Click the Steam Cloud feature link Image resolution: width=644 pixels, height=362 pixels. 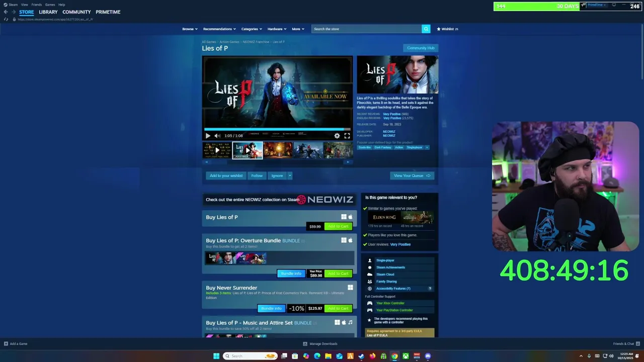pos(385,275)
